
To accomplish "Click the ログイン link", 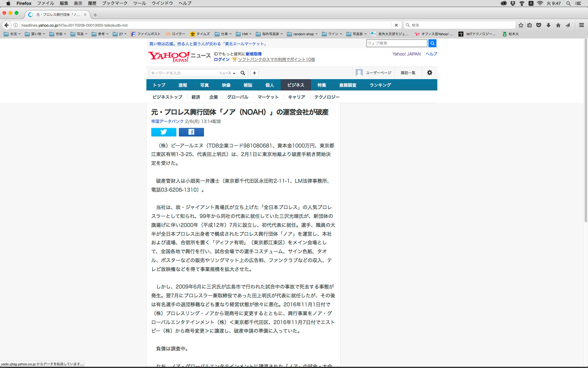I will 221,59.
